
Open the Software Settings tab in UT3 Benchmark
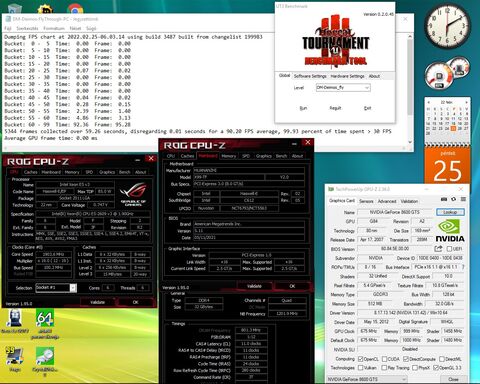pos(310,76)
